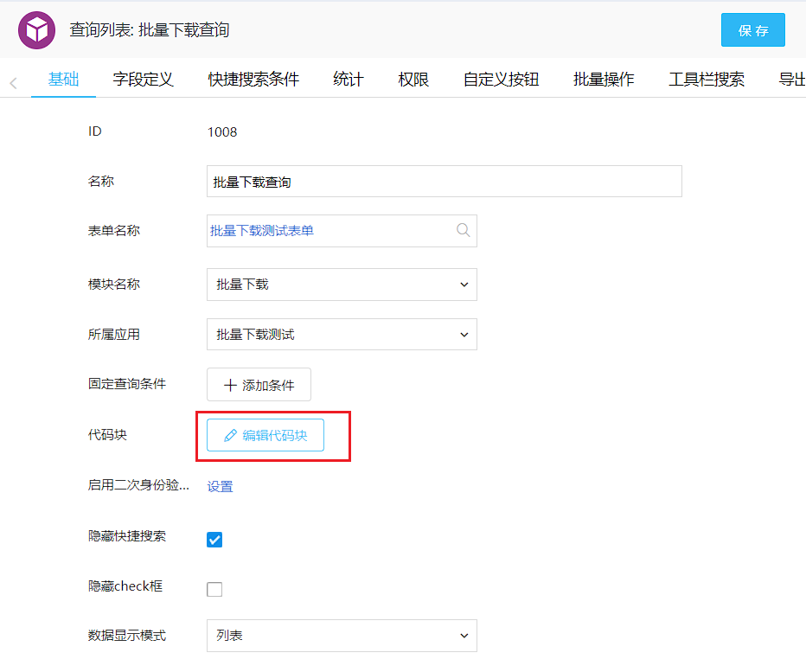Open the 工具栏搜索 tab
Viewport: 806px width, 672px height.
point(707,80)
